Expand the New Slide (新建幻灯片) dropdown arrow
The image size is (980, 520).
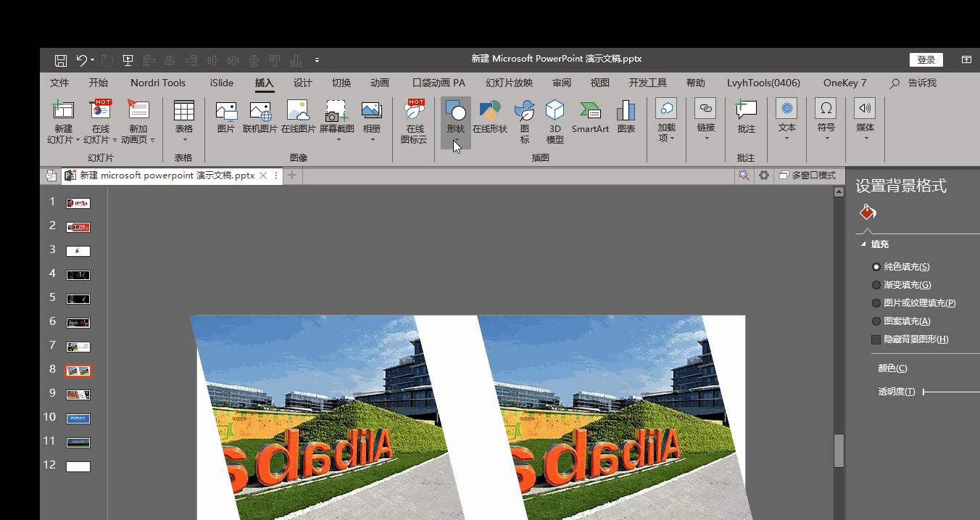tap(78, 140)
